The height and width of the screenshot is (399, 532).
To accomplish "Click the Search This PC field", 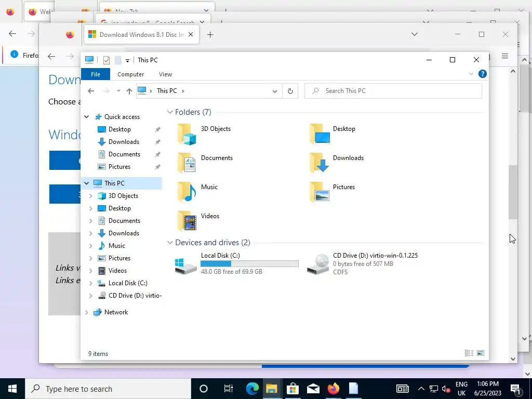I will tap(393, 91).
